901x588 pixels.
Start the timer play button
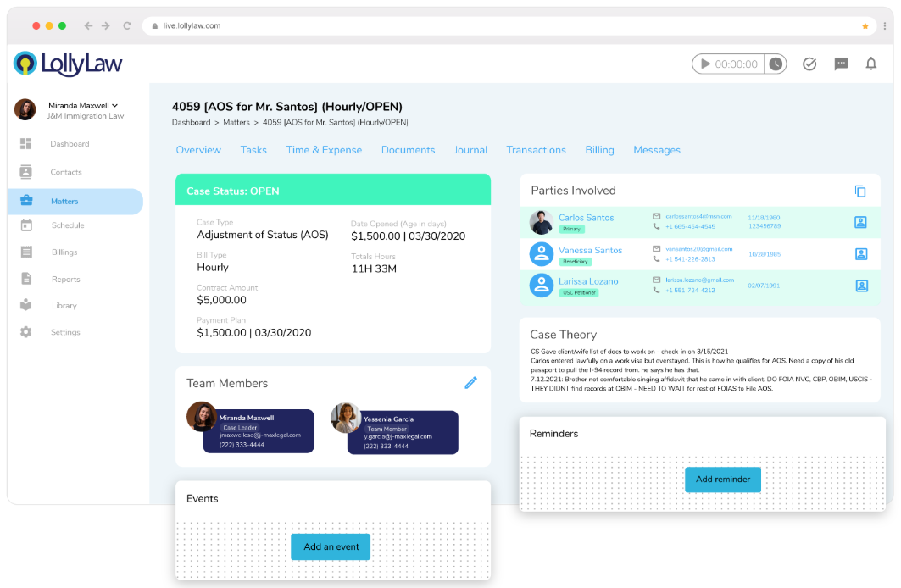[x=706, y=64]
